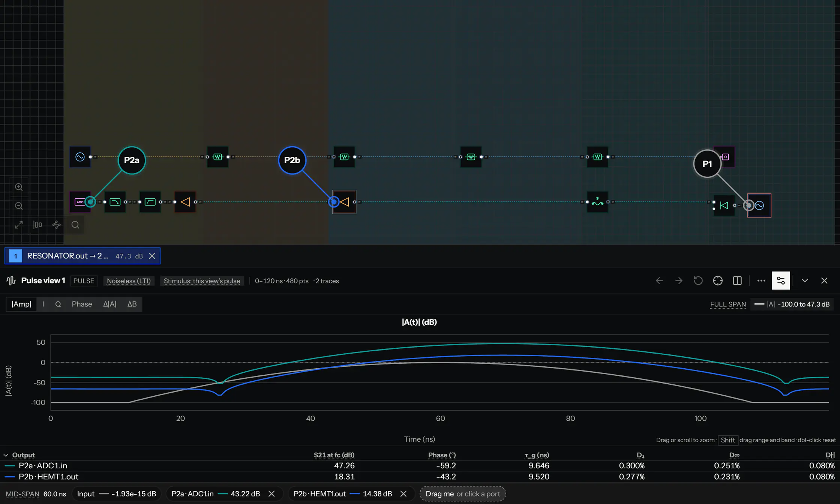Close the RESONATOR.out tab
840x504 pixels.
point(152,256)
